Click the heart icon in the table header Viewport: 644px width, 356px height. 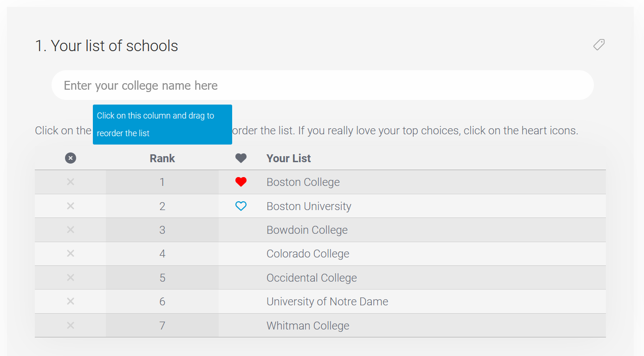(241, 158)
